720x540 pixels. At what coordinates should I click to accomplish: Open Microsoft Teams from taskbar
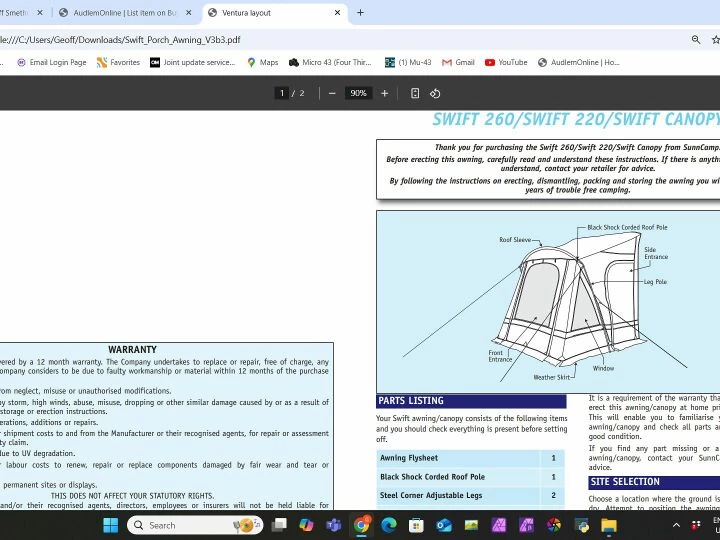[333, 525]
